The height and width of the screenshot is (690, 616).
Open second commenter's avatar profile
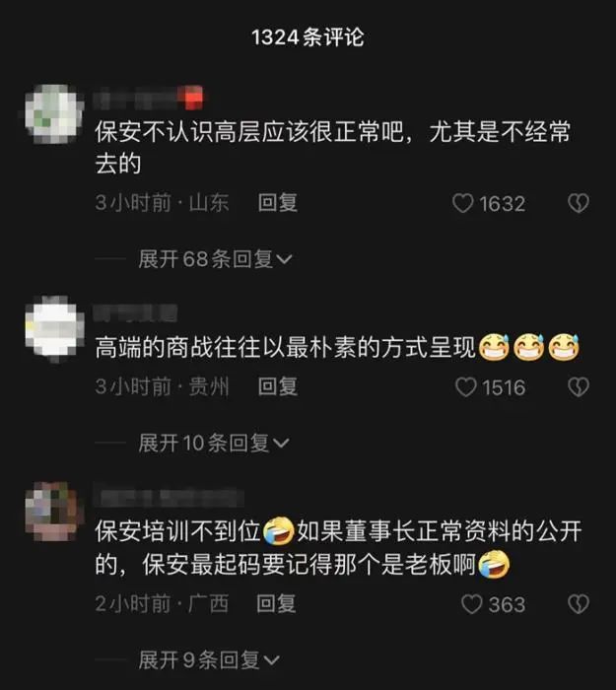54,328
